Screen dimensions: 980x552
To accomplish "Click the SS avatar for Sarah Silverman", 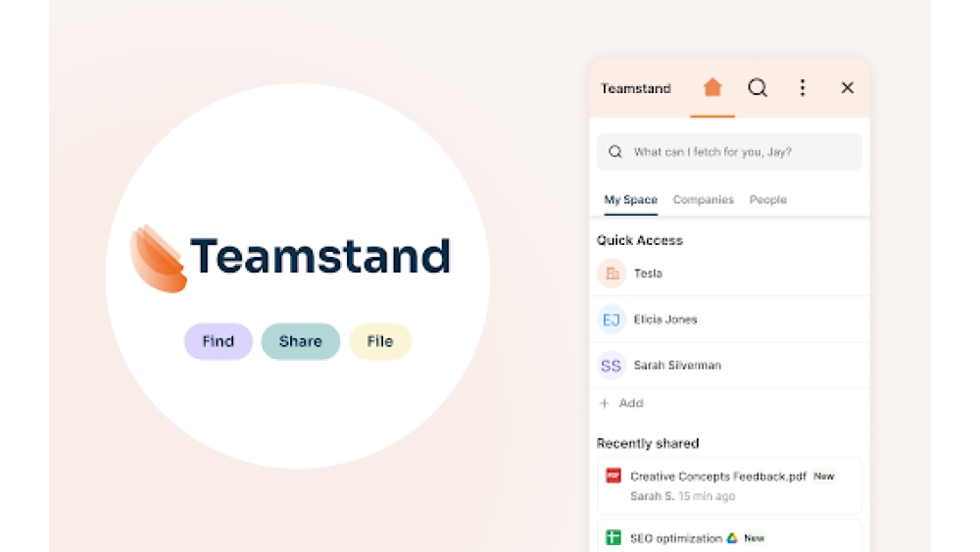I will (x=612, y=365).
